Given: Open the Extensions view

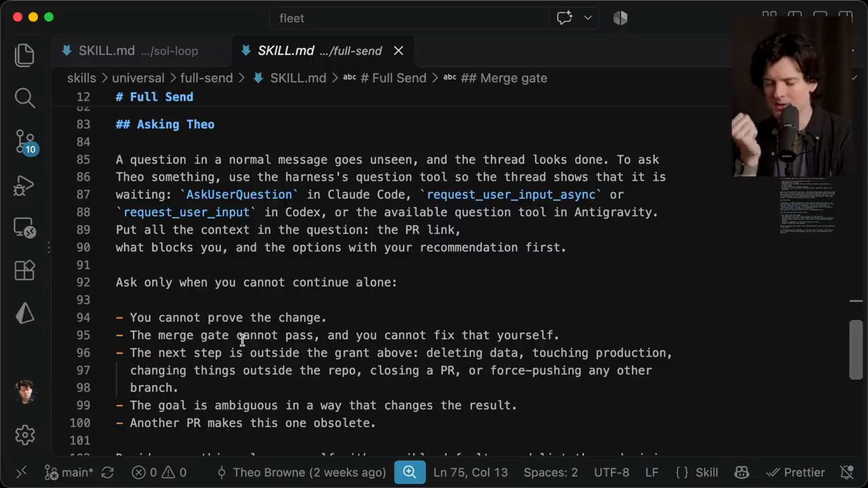Looking at the screenshot, I should pyautogui.click(x=24, y=270).
